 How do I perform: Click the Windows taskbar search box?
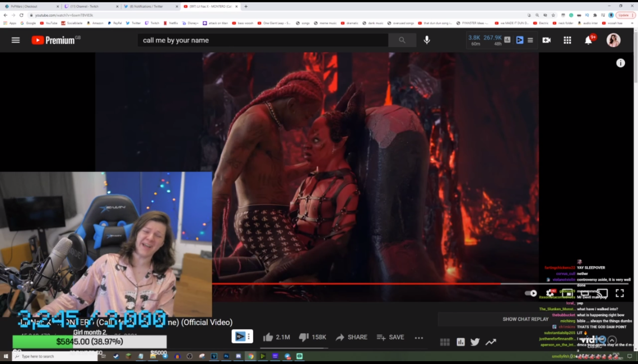pos(54,356)
